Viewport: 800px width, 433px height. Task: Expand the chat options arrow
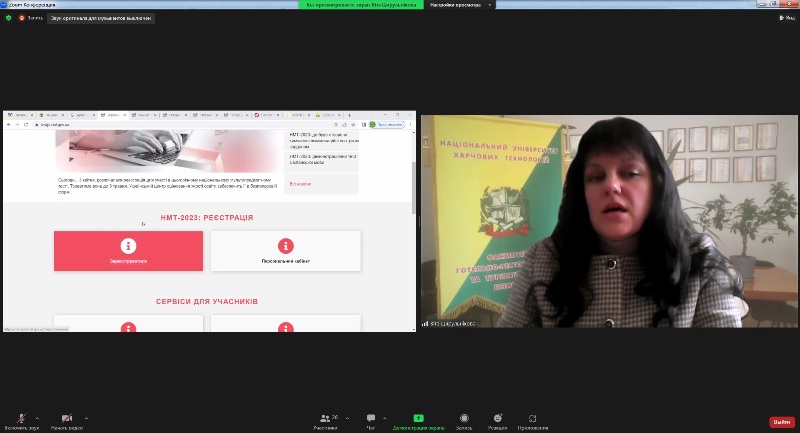(385, 418)
